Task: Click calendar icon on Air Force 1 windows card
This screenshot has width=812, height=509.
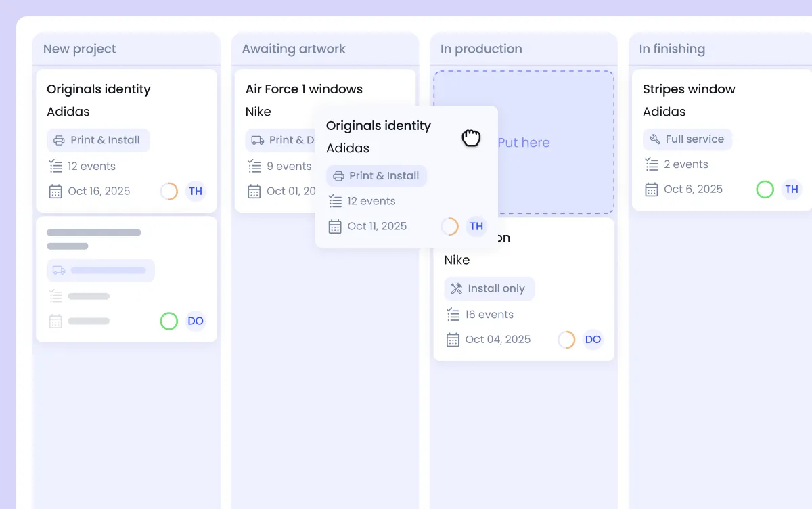Action: [x=254, y=191]
